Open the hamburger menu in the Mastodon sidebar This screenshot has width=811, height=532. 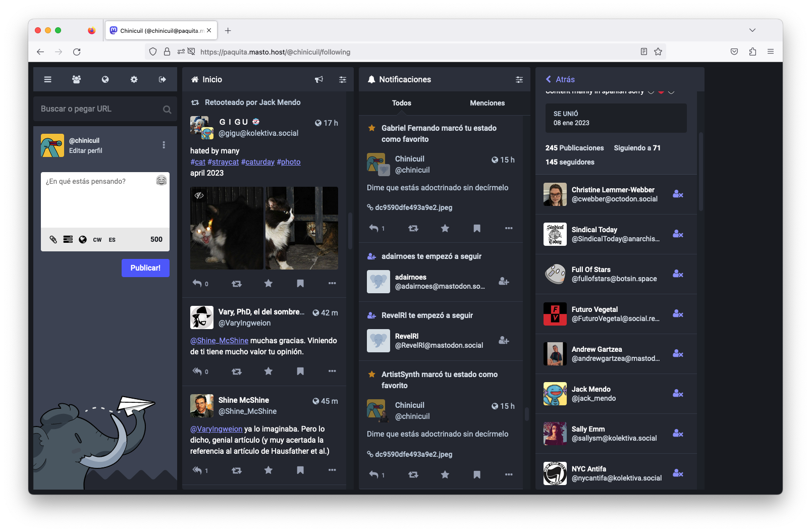pyautogui.click(x=47, y=79)
